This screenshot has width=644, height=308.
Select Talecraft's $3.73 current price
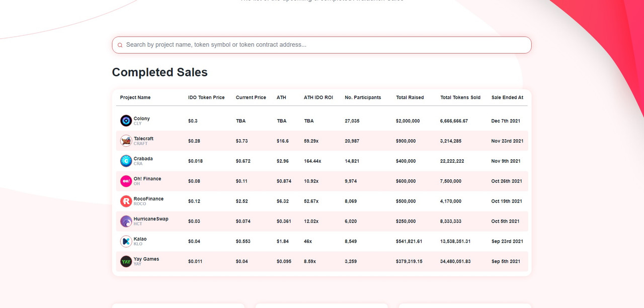pyautogui.click(x=242, y=141)
